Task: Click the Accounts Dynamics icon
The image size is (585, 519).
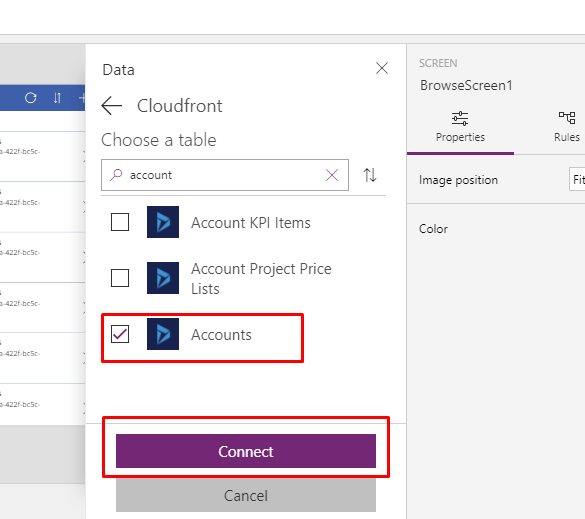Action: pyautogui.click(x=163, y=334)
